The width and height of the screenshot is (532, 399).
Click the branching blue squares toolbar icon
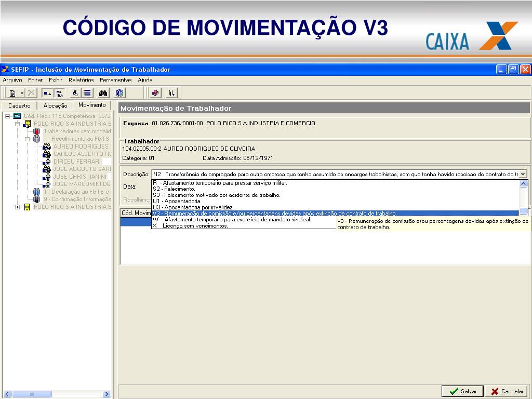point(59,93)
